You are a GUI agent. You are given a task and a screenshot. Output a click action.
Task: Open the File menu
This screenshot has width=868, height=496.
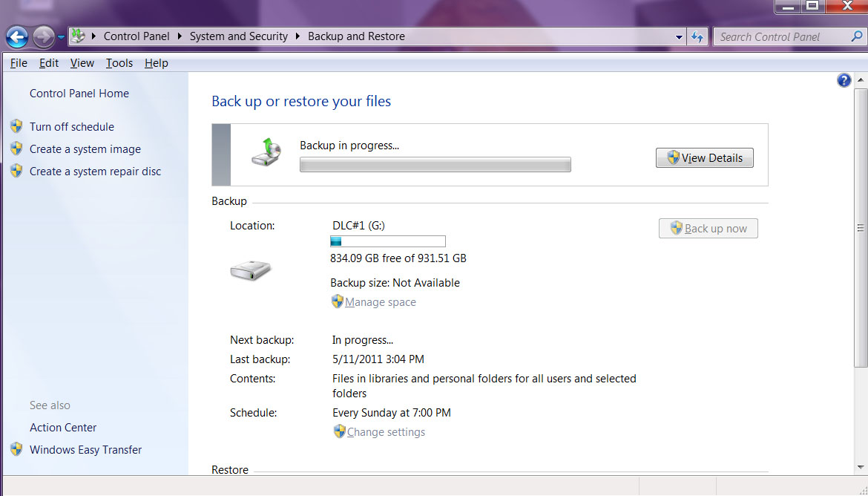coord(19,63)
